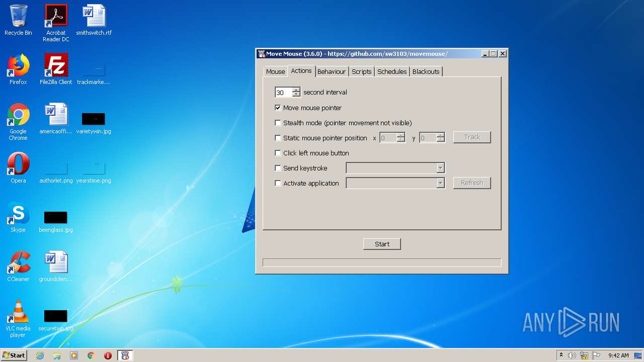Expand the Activate application dropdown

pos(440,183)
